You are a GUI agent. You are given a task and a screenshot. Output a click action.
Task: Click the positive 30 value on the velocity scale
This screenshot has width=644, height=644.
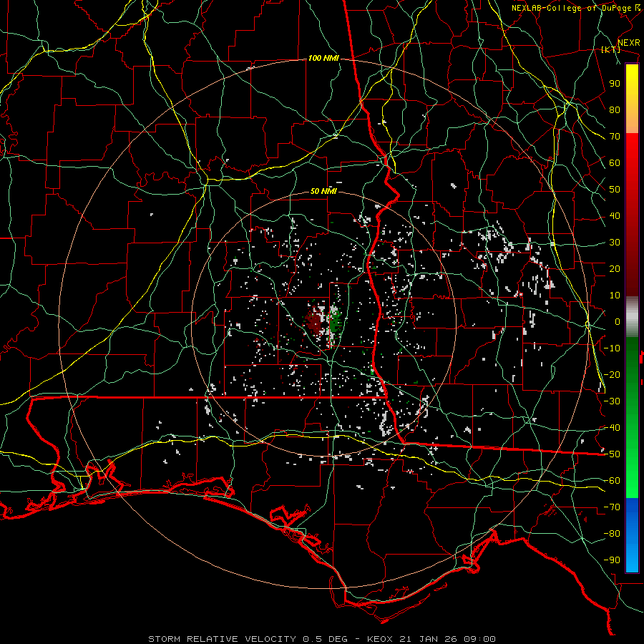tap(615, 243)
